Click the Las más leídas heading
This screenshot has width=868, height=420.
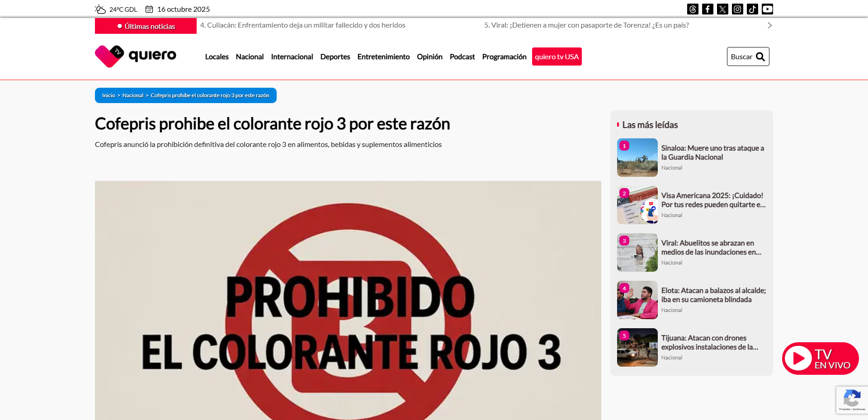pyautogui.click(x=650, y=125)
